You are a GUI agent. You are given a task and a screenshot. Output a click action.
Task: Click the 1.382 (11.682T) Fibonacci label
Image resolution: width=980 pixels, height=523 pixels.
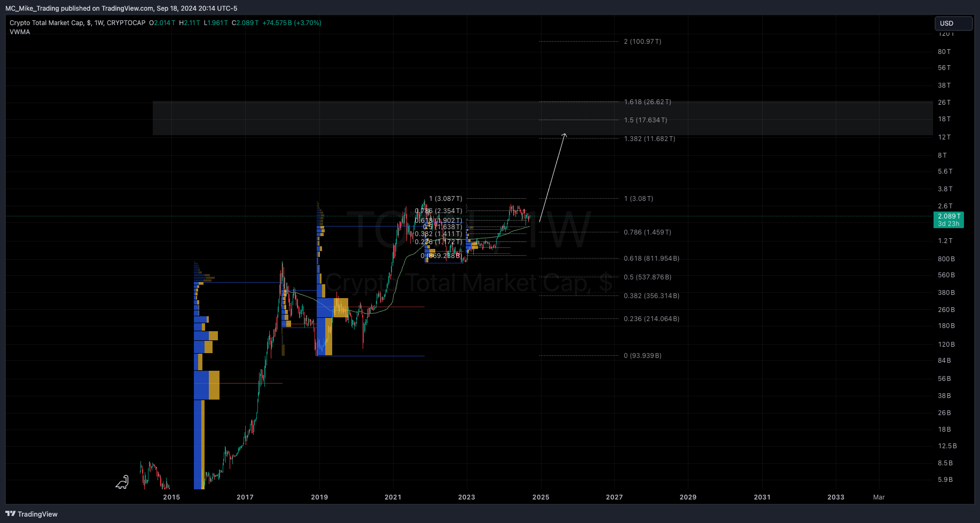pos(649,139)
